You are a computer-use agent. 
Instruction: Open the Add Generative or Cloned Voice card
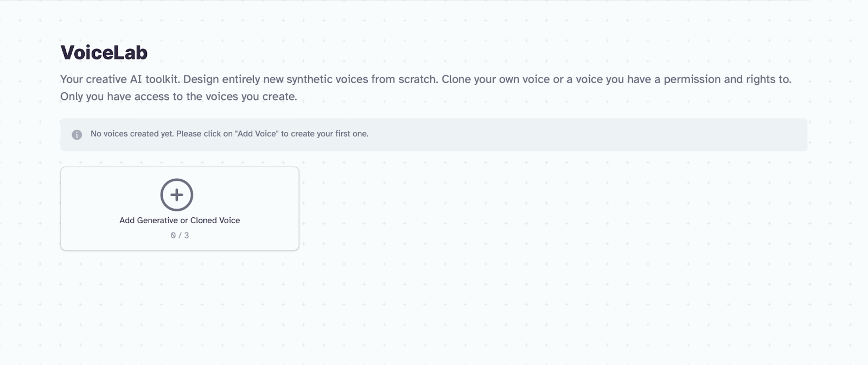tap(180, 209)
